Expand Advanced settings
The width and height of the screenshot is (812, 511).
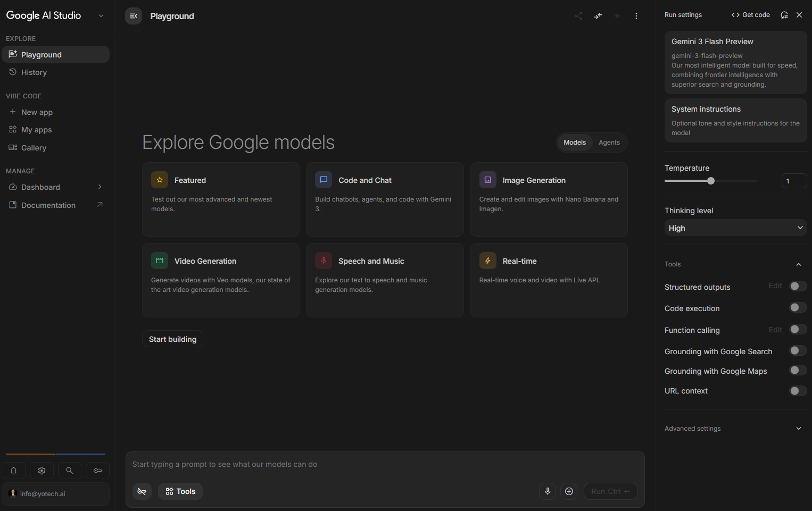799,429
